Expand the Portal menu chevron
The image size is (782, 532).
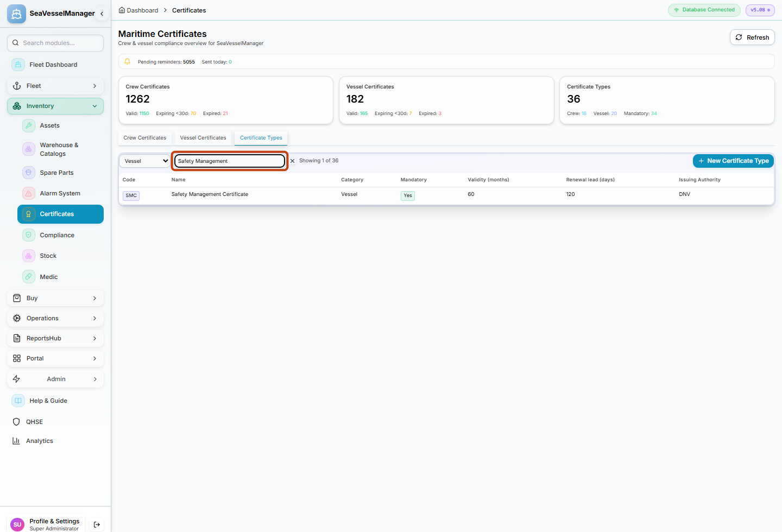(x=94, y=358)
